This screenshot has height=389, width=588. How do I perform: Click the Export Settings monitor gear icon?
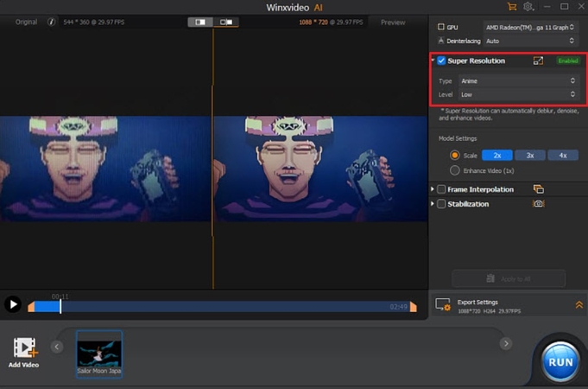tap(443, 304)
